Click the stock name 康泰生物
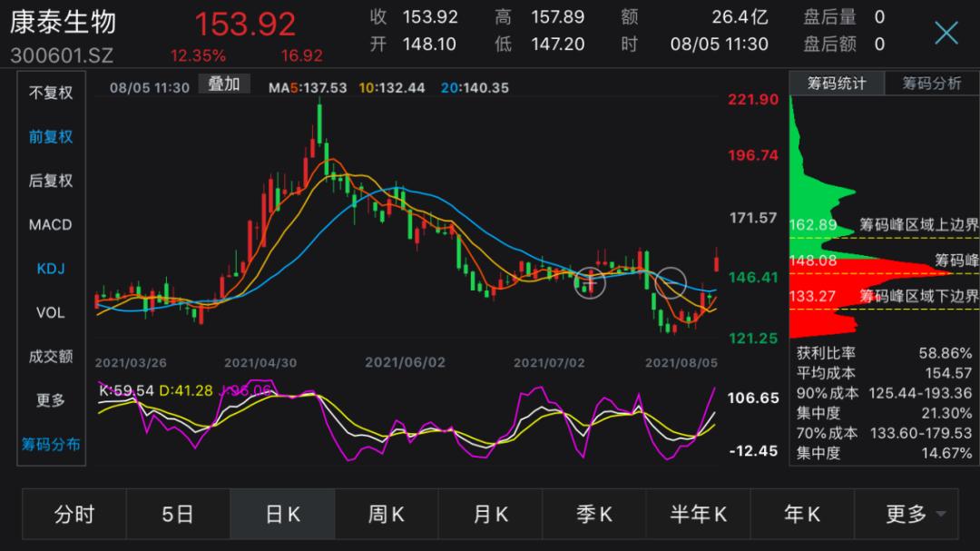980x551 pixels. click(64, 23)
